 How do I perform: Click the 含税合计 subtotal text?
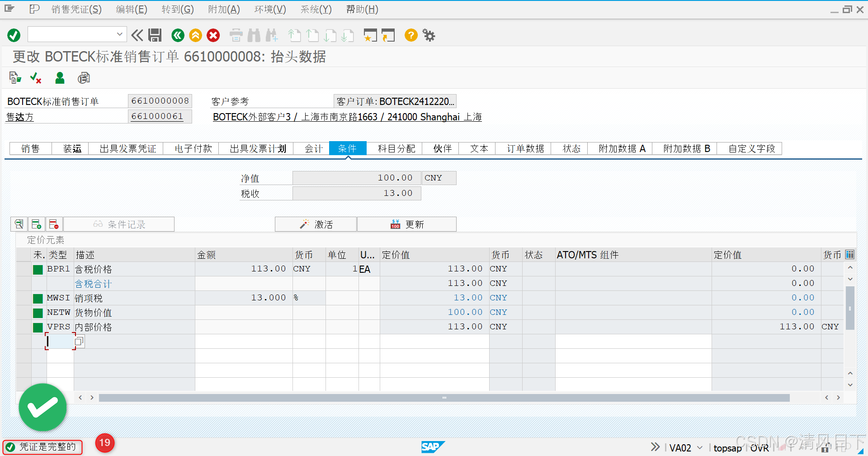(93, 284)
